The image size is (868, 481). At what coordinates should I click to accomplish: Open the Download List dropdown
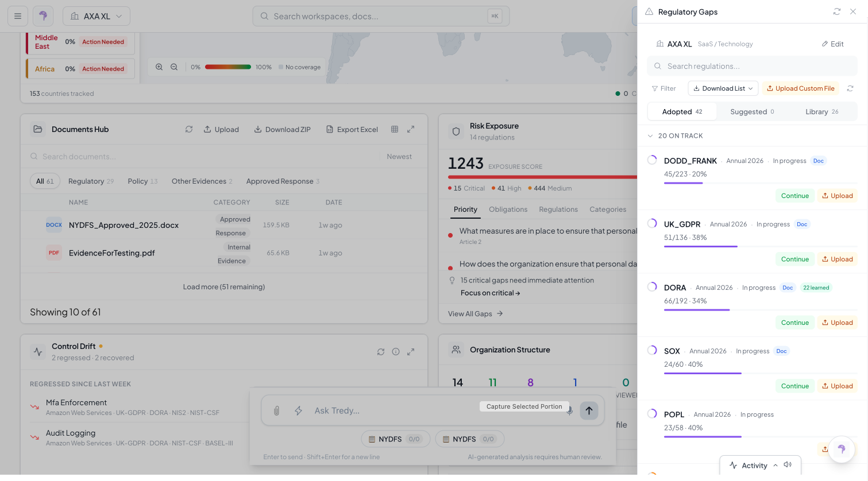point(723,88)
